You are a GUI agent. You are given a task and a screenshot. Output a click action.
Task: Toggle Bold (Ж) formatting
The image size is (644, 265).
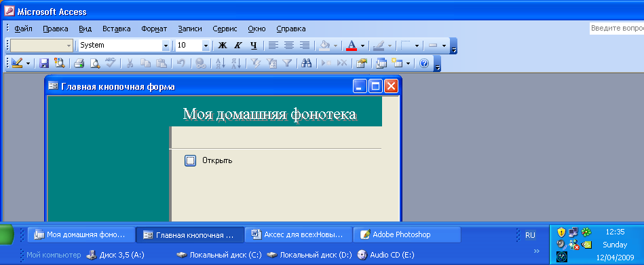(x=222, y=46)
